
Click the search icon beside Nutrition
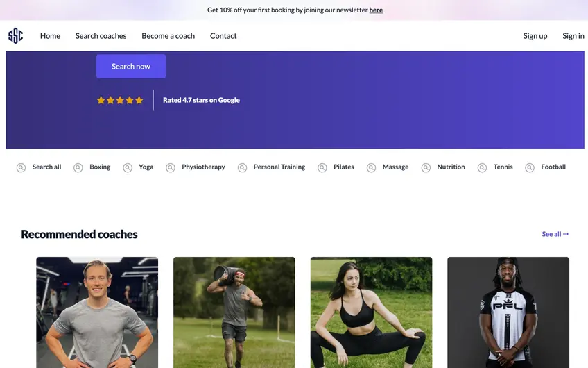pos(426,167)
